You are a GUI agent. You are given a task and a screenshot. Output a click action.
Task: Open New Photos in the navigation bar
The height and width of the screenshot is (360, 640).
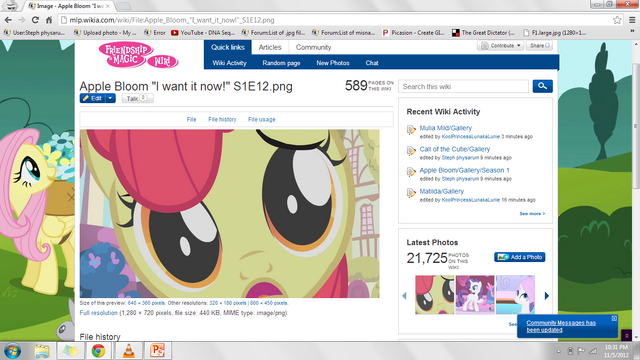(x=333, y=63)
